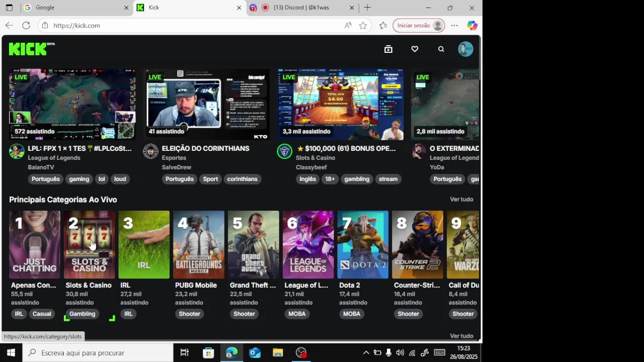Open the League of Legends category card
The image size is (644, 362).
(x=308, y=244)
